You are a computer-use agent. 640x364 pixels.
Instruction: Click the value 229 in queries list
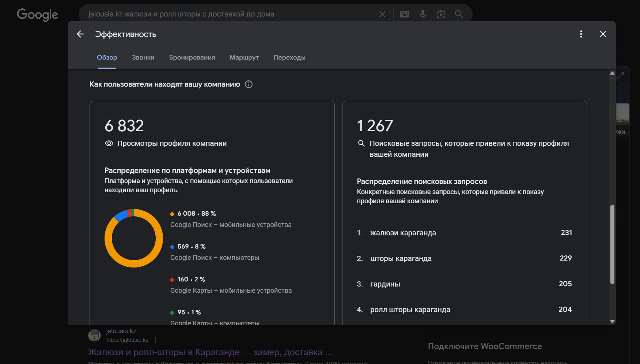(x=566, y=258)
